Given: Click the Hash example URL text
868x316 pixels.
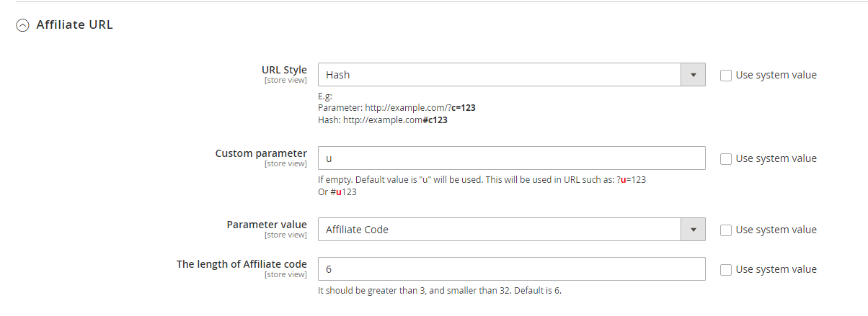Looking at the screenshot, I should [x=383, y=120].
